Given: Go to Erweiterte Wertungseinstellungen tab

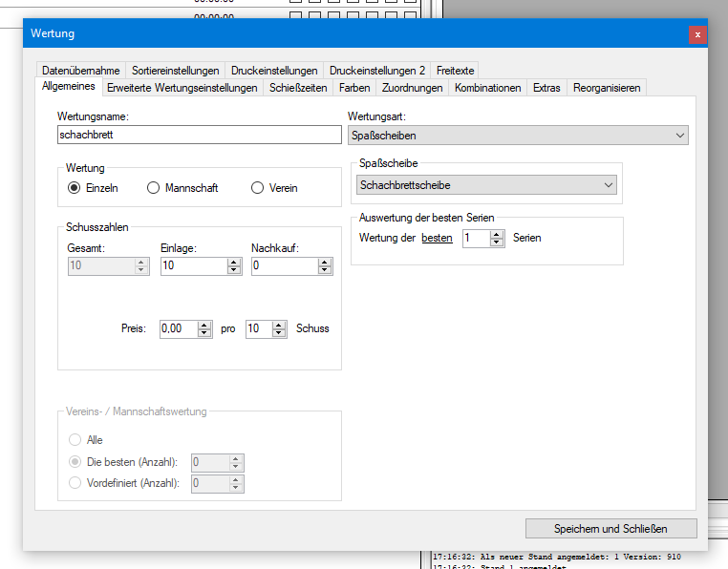Looking at the screenshot, I should point(182,88).
